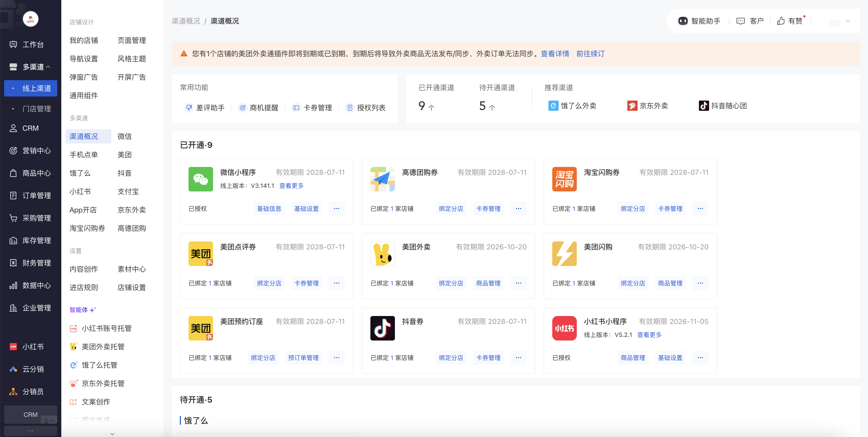
Task: Click 前往续订 link in warning banner
Action: click(x=590, y=54)
